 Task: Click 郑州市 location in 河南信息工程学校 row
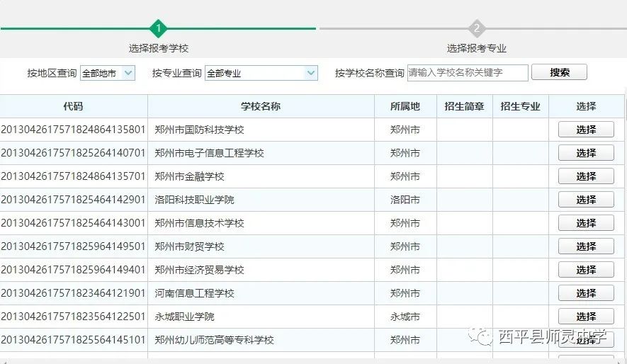coord(405,293)
